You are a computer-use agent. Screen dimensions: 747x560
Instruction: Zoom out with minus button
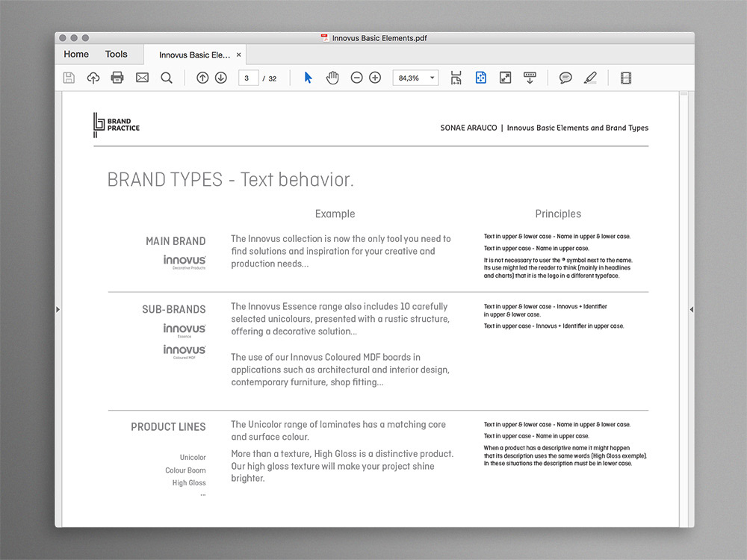(356, 78)
